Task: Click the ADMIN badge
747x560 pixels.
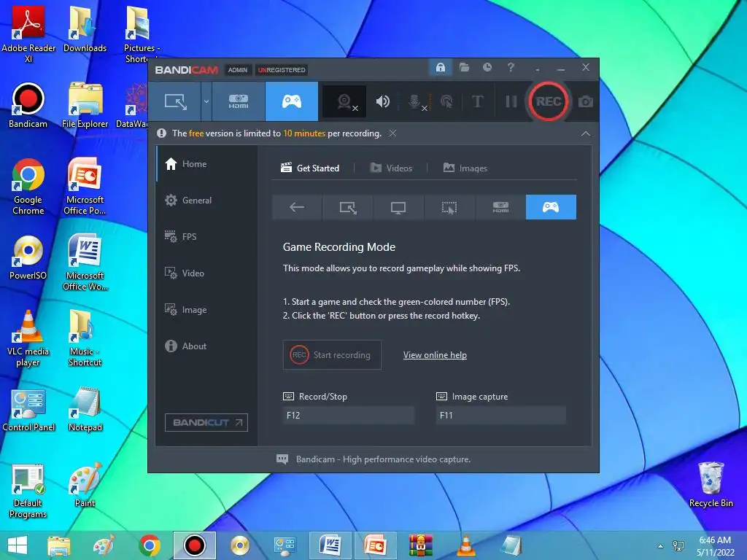Action: click(237, 70)
